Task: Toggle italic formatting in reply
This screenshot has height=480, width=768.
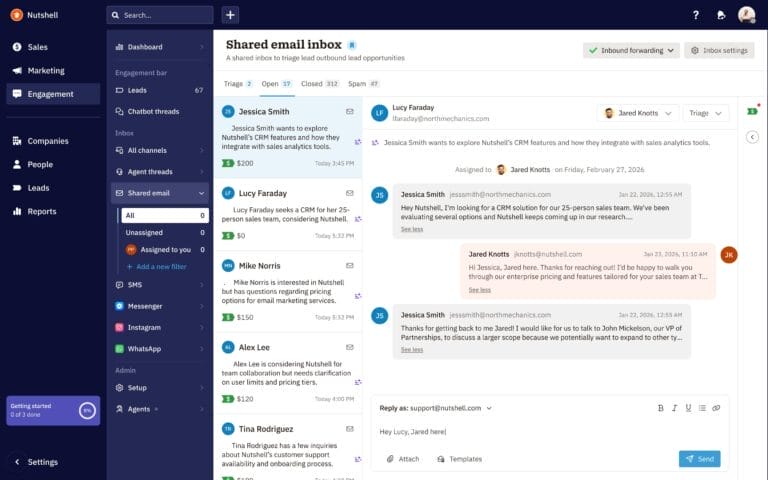Action: click(674, 408)
